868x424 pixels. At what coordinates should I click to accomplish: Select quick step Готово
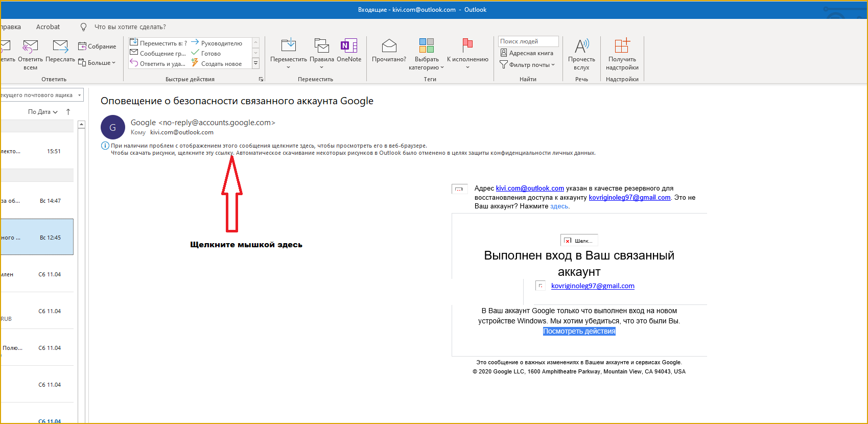[x=206, y=53]
